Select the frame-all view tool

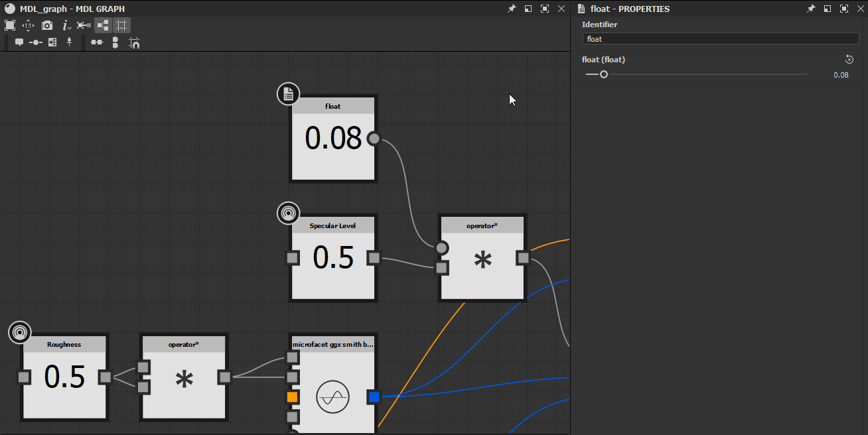(10, 25)
